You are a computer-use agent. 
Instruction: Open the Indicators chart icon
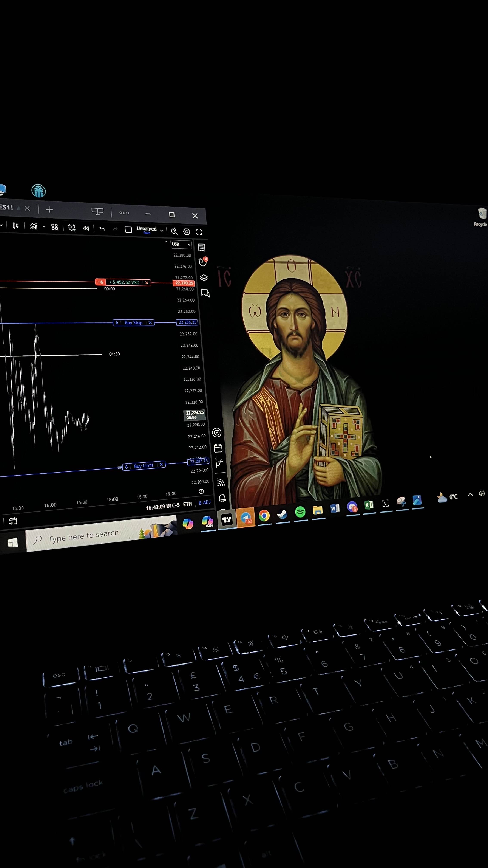34,226
